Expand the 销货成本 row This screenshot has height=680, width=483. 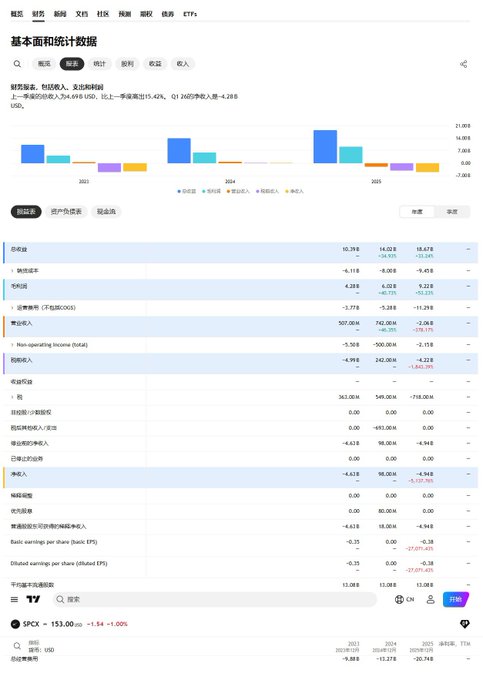click(x=12, y=271)
